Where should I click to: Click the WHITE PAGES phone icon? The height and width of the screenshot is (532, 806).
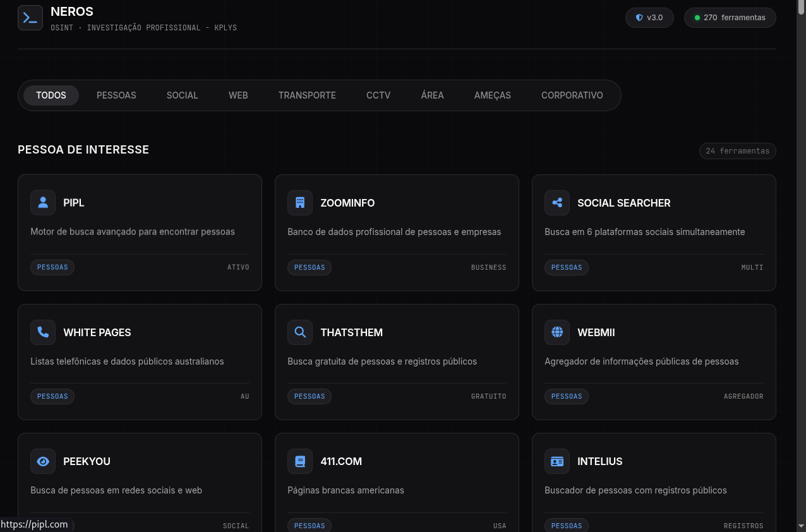pyautogui.click(x=43, y=332)
